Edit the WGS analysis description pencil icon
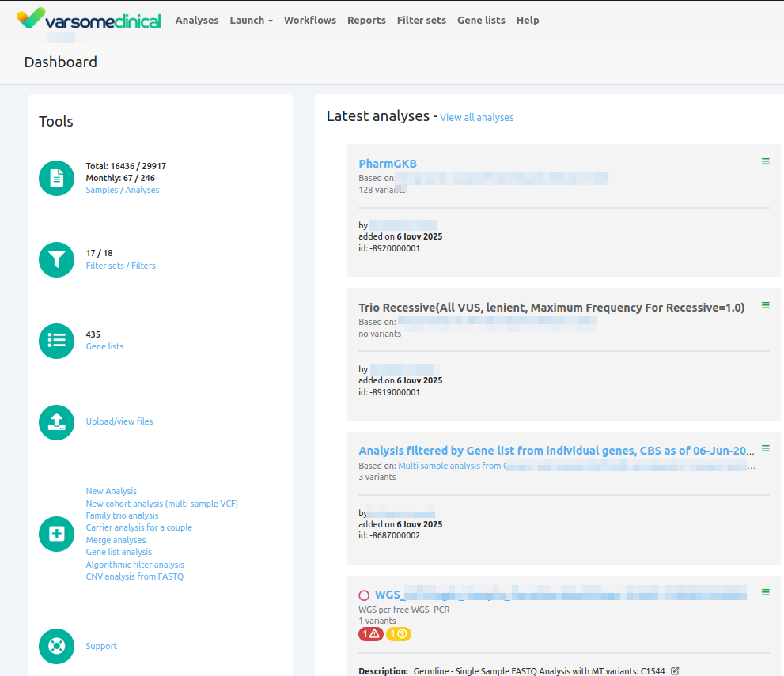This screenshot has width=784, height=676. point(675,671)
